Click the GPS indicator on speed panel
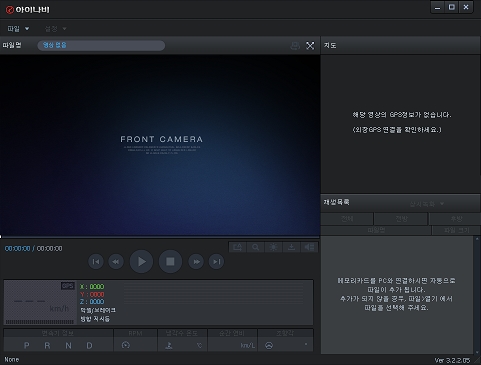The height and width of the screenshot is (365, 481). tap(68, 286)
